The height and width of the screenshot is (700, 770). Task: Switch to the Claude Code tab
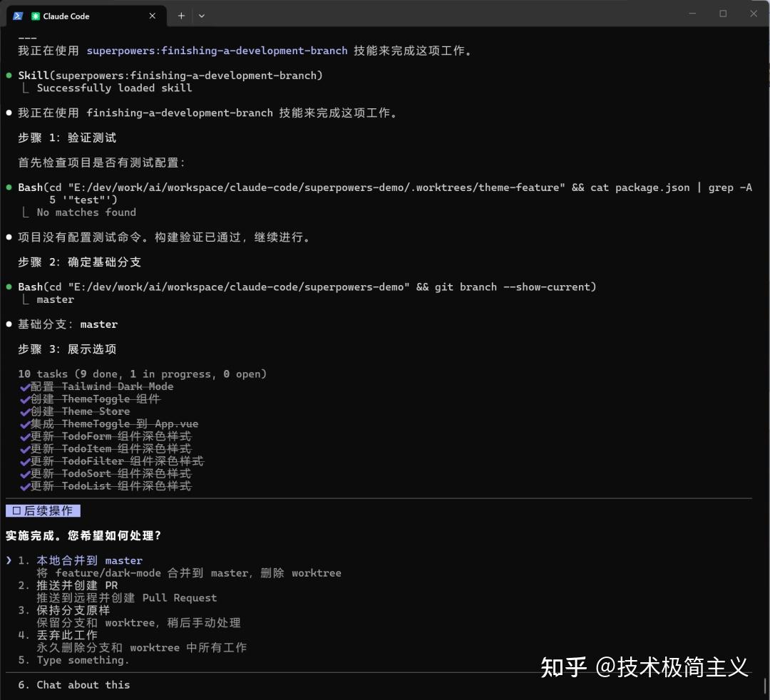click(x=86, y=16)
